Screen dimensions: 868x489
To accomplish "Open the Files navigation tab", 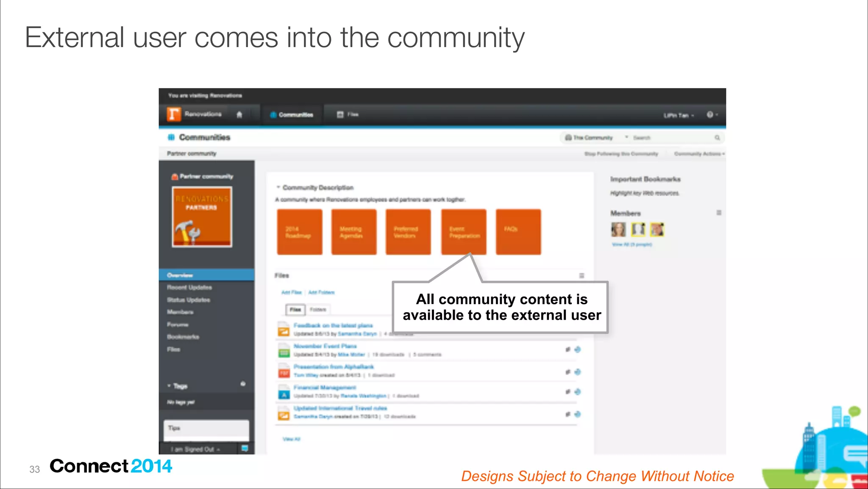I will [348, 115].
